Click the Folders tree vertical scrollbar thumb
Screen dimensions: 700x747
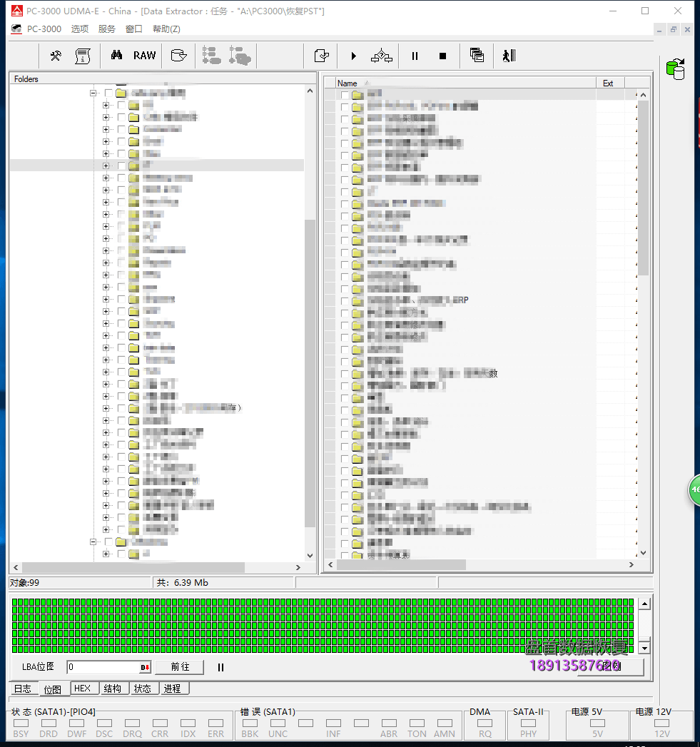[310, 373]
